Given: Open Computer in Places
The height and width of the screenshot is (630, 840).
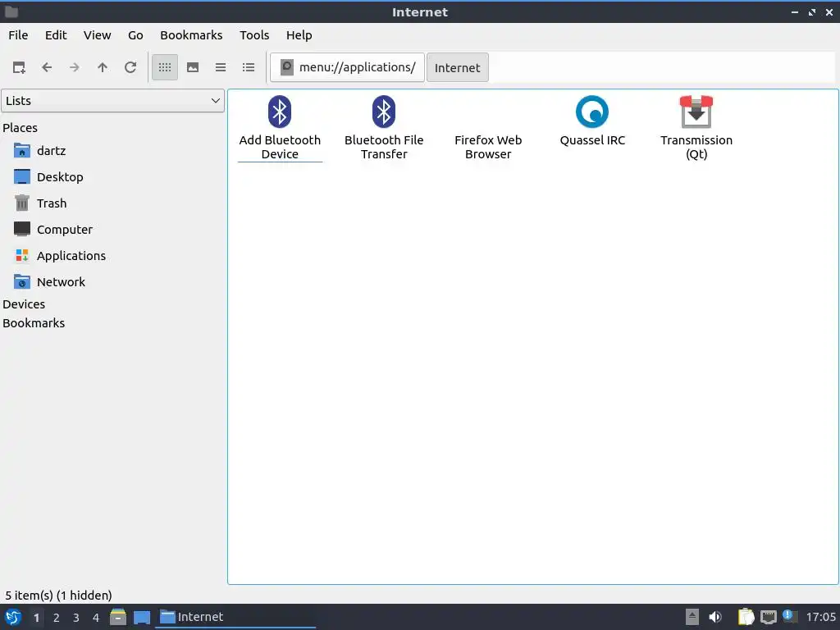Looking at the screenshot, I should tap(53, 230).
